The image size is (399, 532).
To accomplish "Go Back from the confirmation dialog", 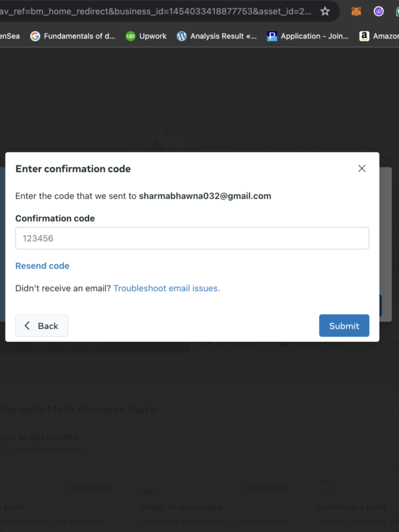I will coord(42,326).
